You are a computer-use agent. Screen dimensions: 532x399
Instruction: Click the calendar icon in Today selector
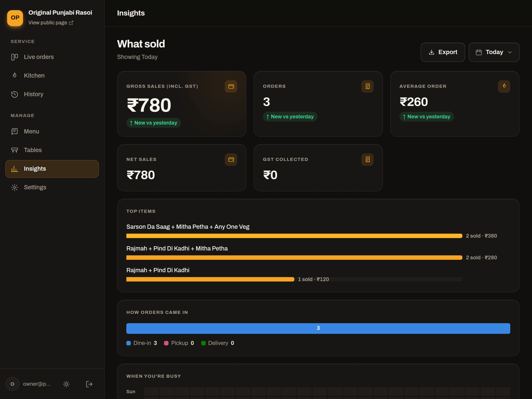[x=479, y=52]
